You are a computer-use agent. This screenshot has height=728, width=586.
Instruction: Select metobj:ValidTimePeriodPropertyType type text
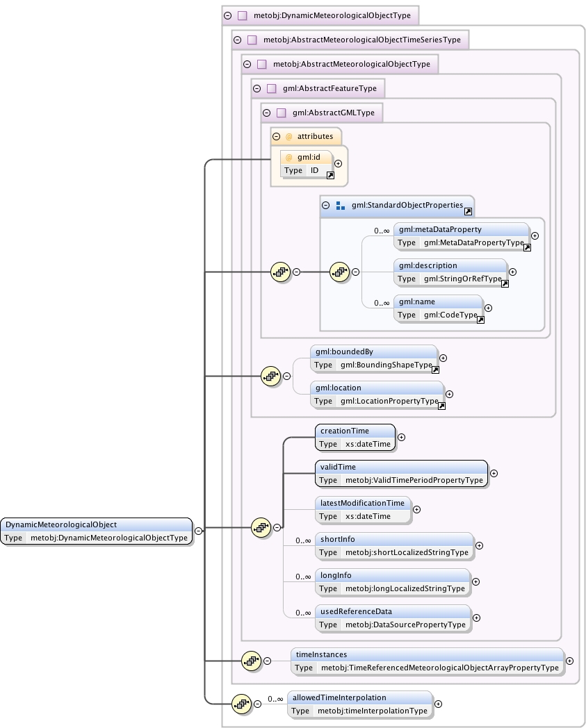414,480
